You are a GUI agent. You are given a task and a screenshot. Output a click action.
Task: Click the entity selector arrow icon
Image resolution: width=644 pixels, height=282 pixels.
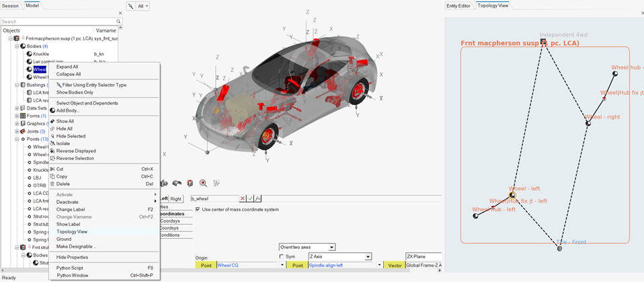130,5
